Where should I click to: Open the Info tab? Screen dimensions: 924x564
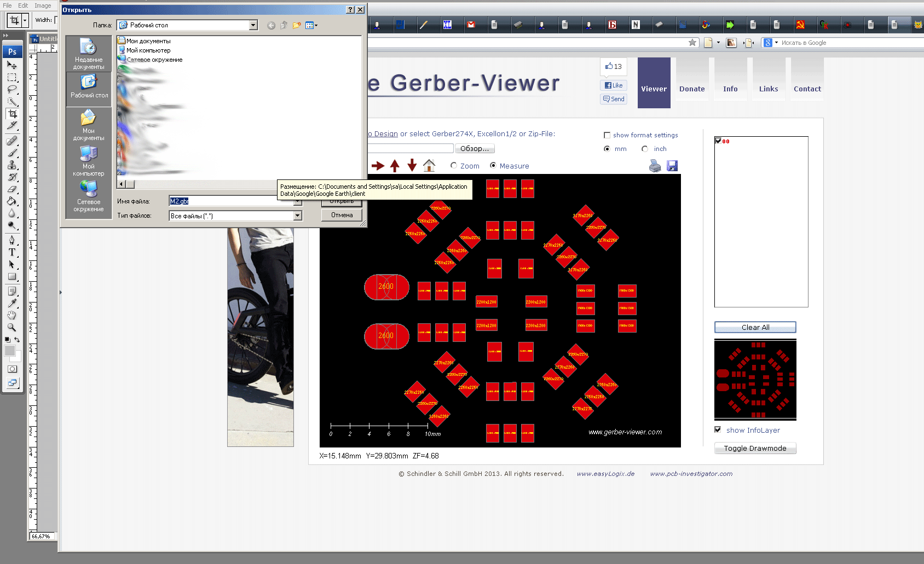pos(730,79)
